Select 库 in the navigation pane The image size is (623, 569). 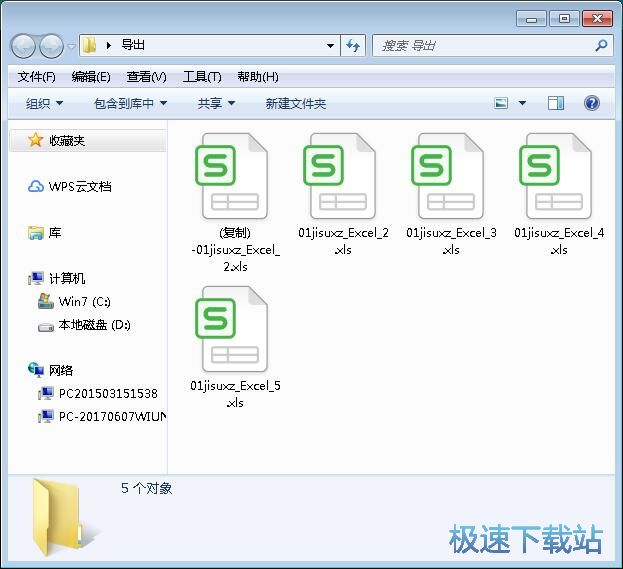click(55, 232)
